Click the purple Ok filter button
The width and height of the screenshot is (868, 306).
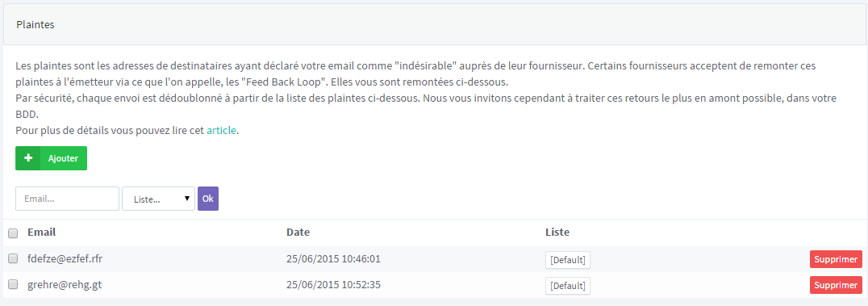pos(208,199)
